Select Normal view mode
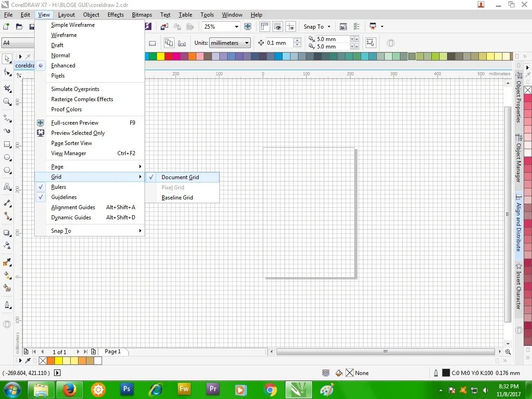Screen dimensions: 532x399 [x=90, y=55]
